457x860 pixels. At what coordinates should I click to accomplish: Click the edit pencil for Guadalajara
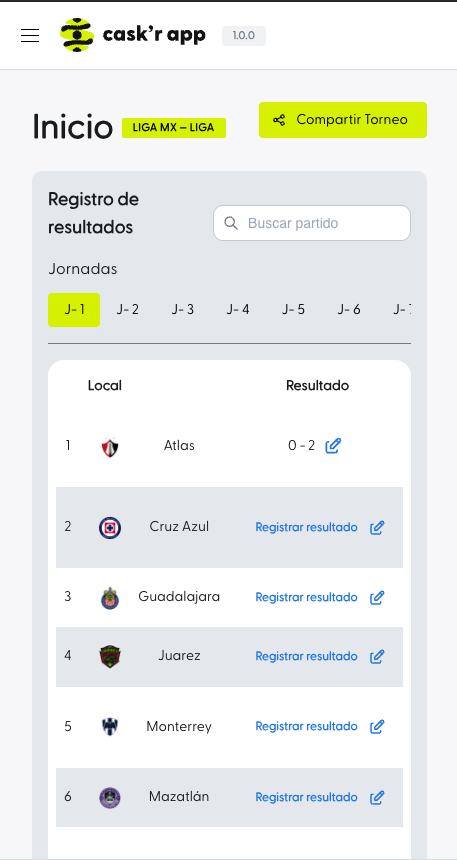[377, 597]
